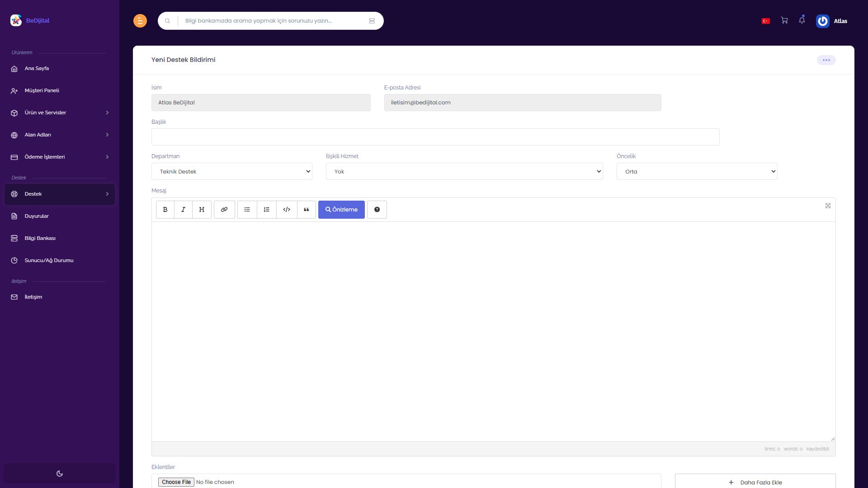Open the editor markdown help icon
Screen dimensions: 868x488
(377, 210)
